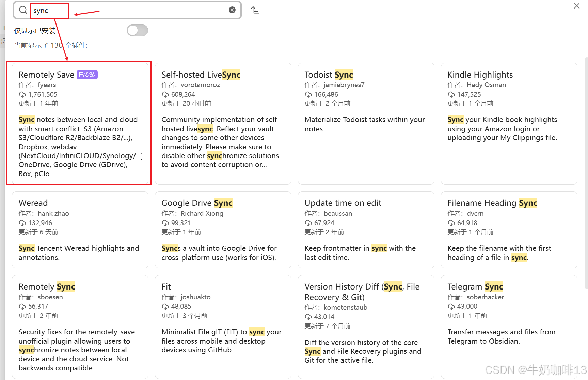This screenshot has width=588, height=380.
Task: Open the Google Drive Sync plugin
Action: pyautogui.click(x=223, y=230)
